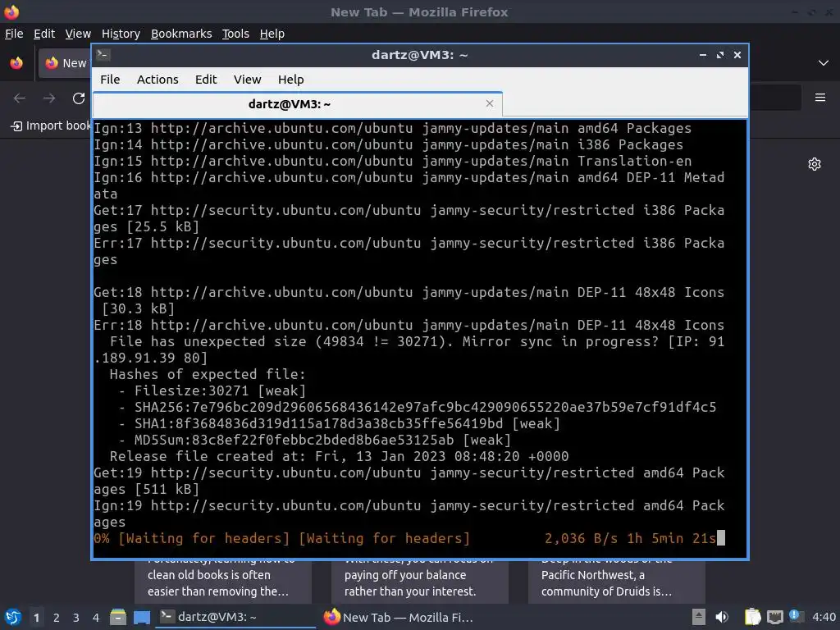Activate dartz@VM3 terminal taskbar entry
The height and width of the screenshot is (630, 840).
point(235,617)
